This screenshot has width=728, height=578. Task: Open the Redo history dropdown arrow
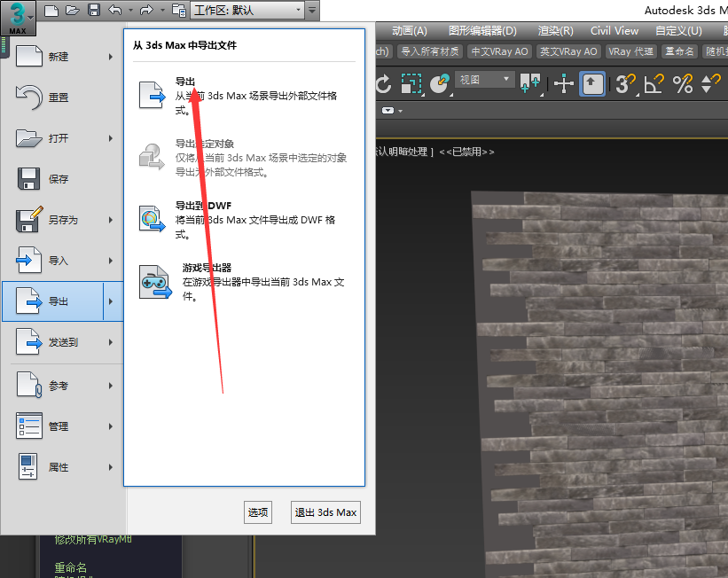tap(162, 11)
